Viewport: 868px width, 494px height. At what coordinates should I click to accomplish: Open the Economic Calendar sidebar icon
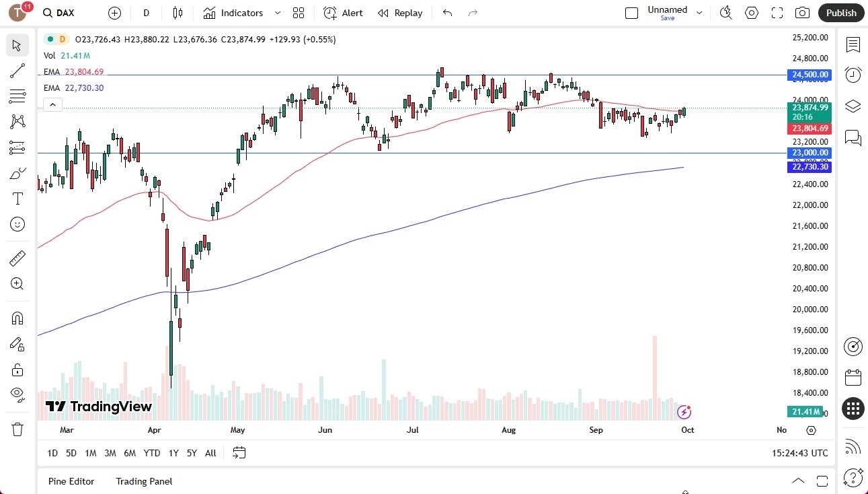coord(853,378)
